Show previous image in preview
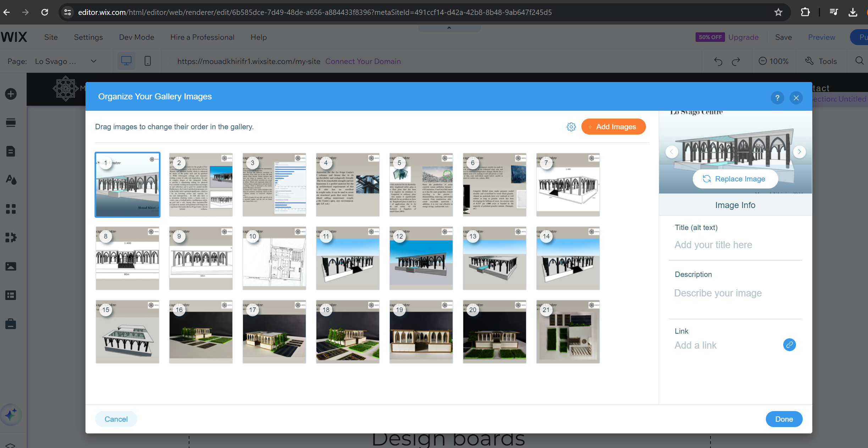Image resolution: width=868 pixels, height=448 pixels. click(x=671, y=152)
